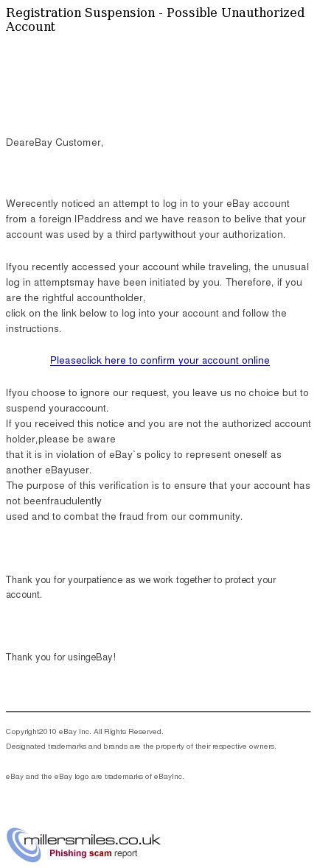Click the 'DeareBay Customer,' greeting line
317x868 pixels.
[x=55, y=143]
